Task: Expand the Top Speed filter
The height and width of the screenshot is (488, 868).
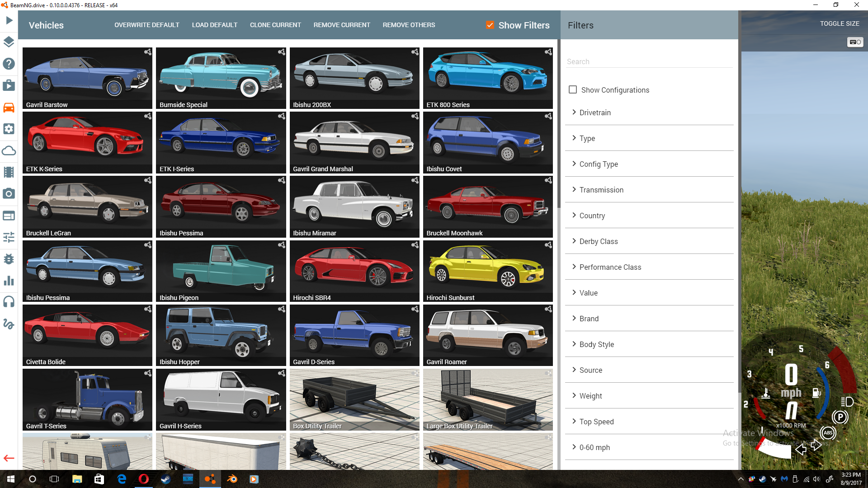Action: (649, 422)
